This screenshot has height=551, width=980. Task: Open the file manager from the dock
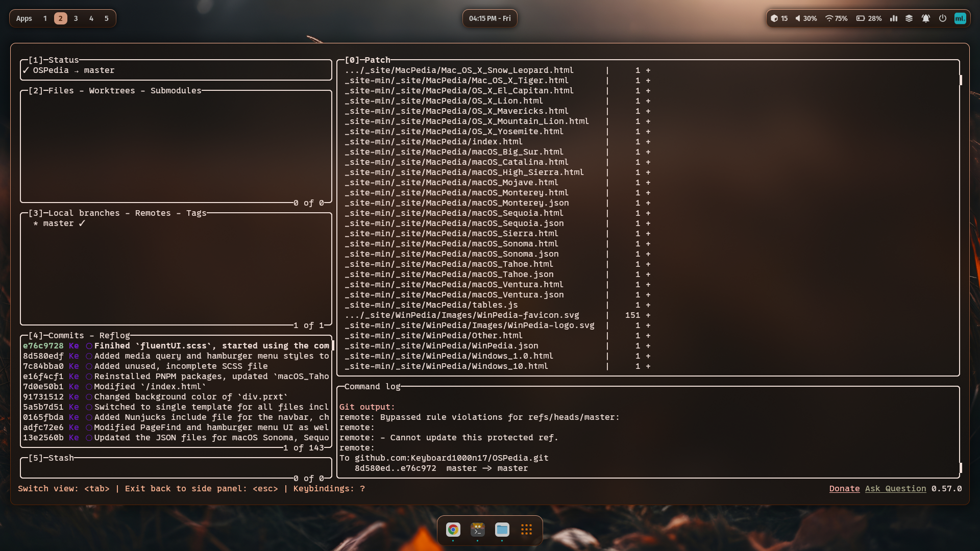coord(502,530)
